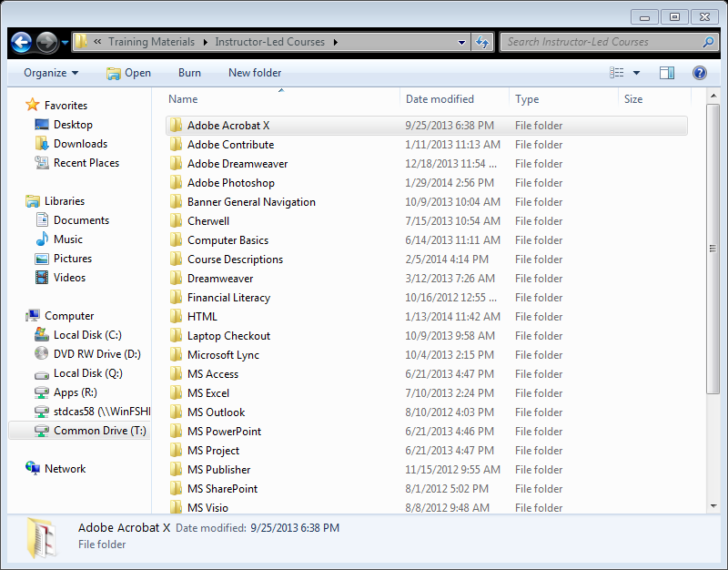The height and width of the screenshot is (570, 728).
Task: Click 9/25/2013 6:38 PM in details pane
Action: (x=295, y=528)
